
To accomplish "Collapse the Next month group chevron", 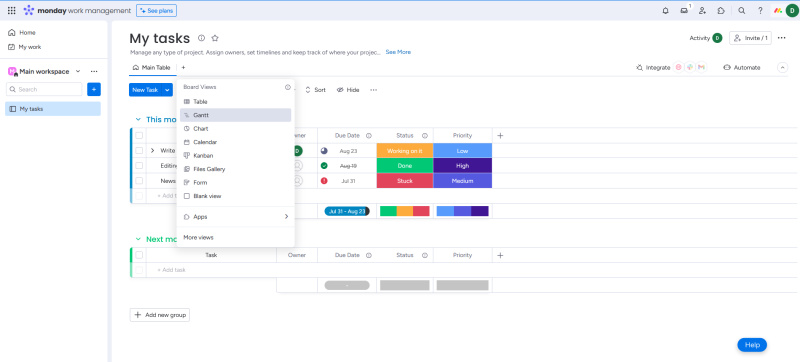I will [x=138, y=239].
